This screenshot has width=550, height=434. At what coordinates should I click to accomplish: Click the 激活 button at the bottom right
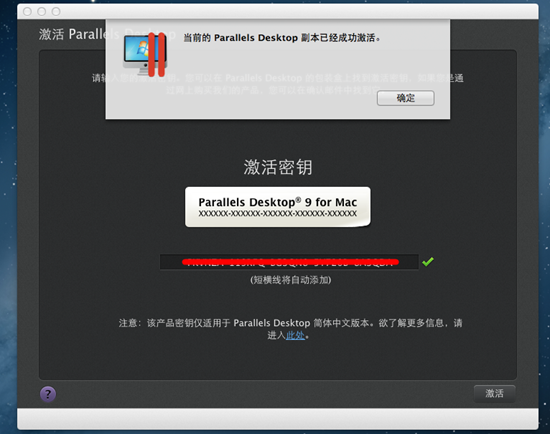coord(494,393)
